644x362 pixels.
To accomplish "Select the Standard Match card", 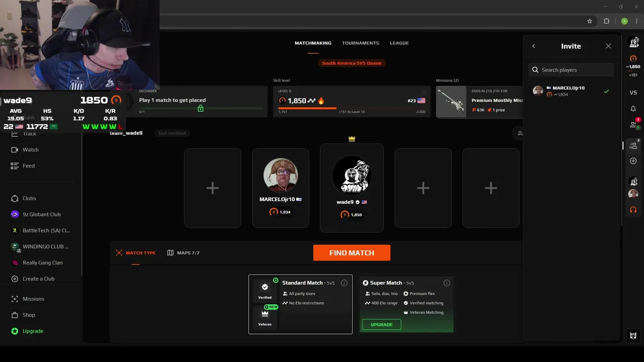I will [x=300, y=304].
